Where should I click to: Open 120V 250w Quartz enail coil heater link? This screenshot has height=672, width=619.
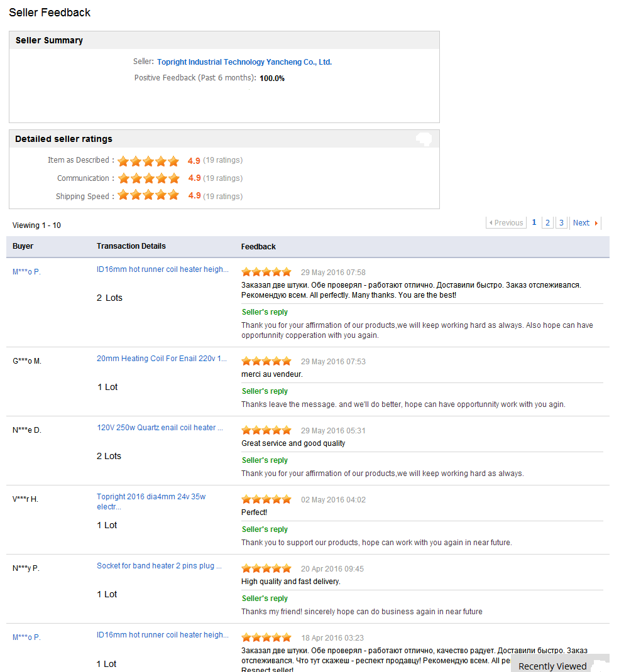(x=160, y=428)
